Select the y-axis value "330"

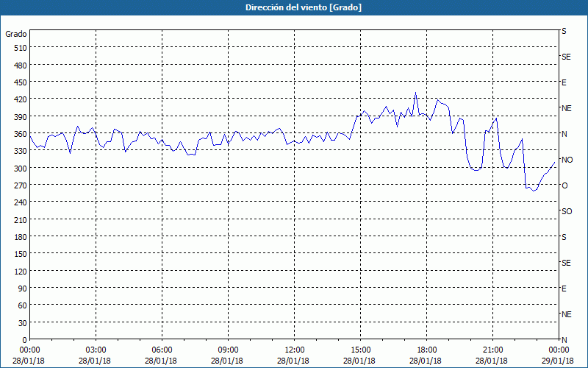point(21,151)
